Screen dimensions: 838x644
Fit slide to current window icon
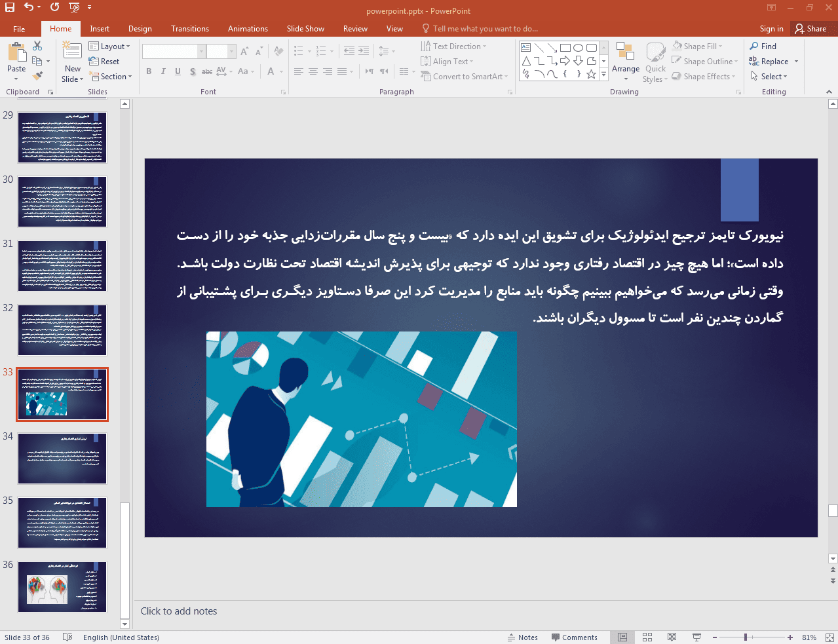829,637
